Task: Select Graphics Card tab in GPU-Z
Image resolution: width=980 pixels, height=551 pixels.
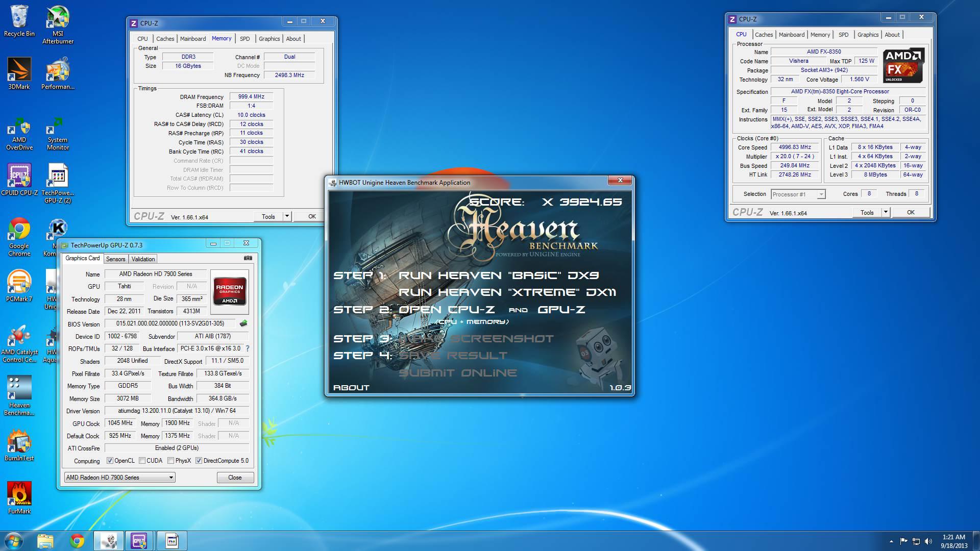Action: (83, 258)
